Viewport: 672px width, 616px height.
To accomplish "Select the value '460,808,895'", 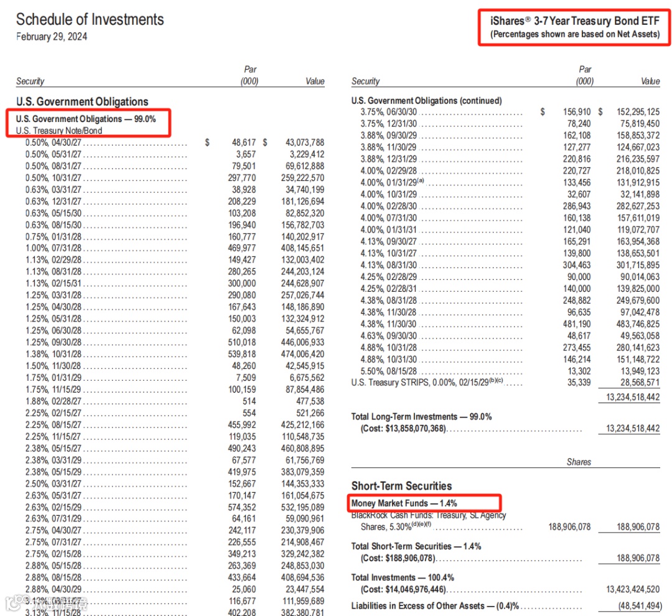I will 302,449.
